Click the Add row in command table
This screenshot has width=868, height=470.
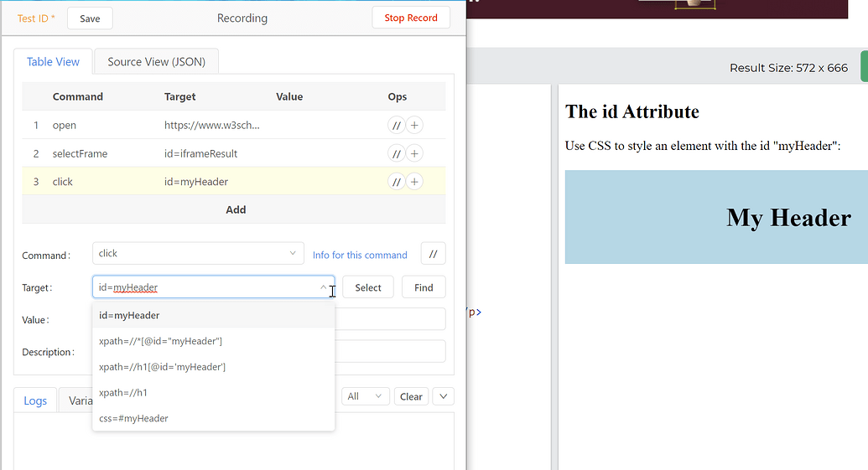coord(234,209)
